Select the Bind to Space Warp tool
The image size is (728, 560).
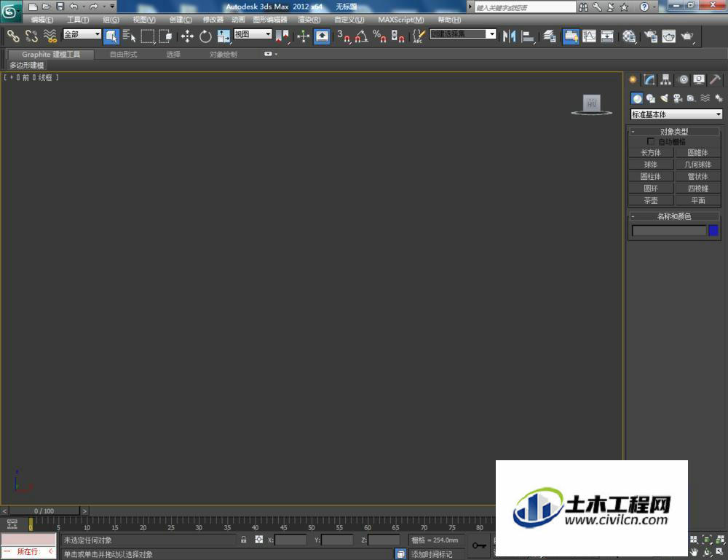tap(50, 36)
